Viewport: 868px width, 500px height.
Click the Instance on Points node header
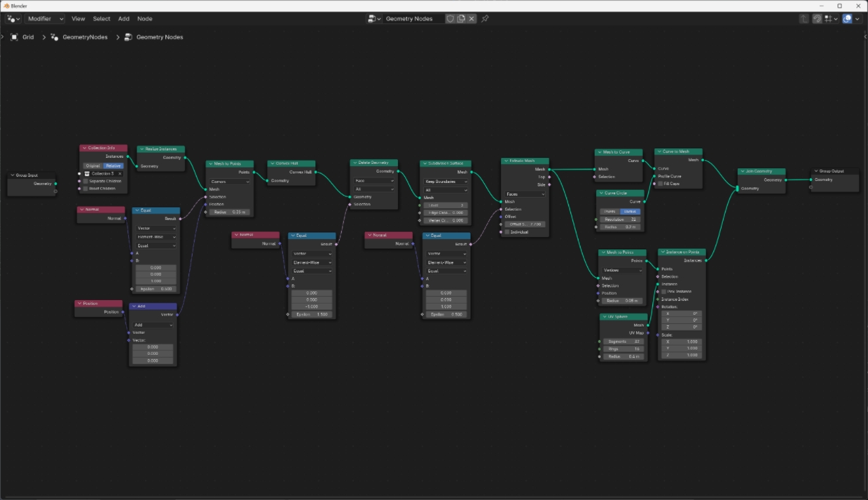[682, 252]
